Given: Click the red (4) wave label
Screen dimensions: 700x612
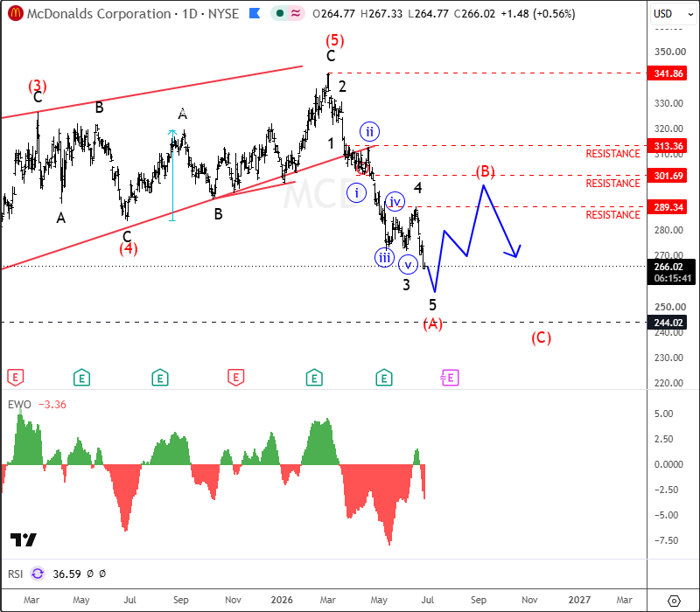Looking at the screenshot, I should pos(129,248).
